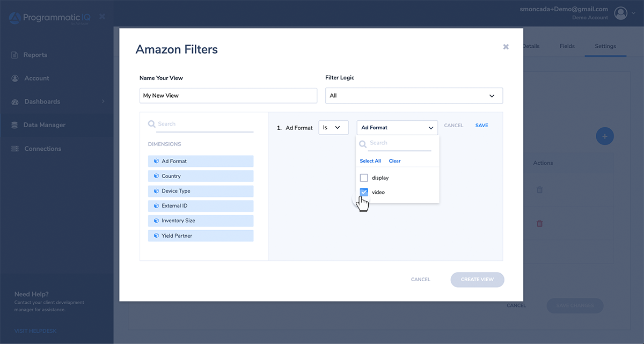
Task: Click the magnifier icon above Dimensions
Action: point(151,124)
